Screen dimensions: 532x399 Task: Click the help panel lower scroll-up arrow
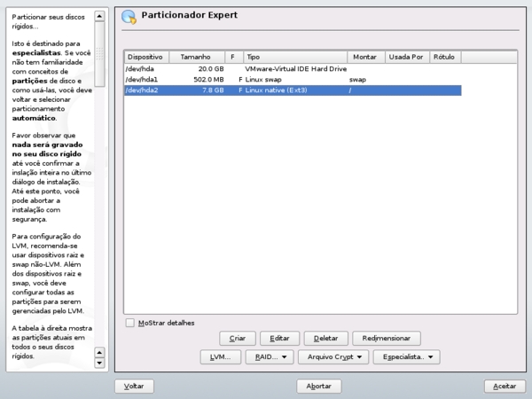[99, 353]
